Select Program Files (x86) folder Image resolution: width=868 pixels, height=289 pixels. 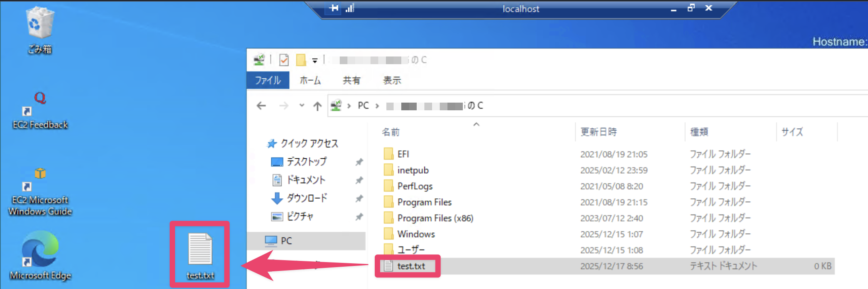click(435, 218)
